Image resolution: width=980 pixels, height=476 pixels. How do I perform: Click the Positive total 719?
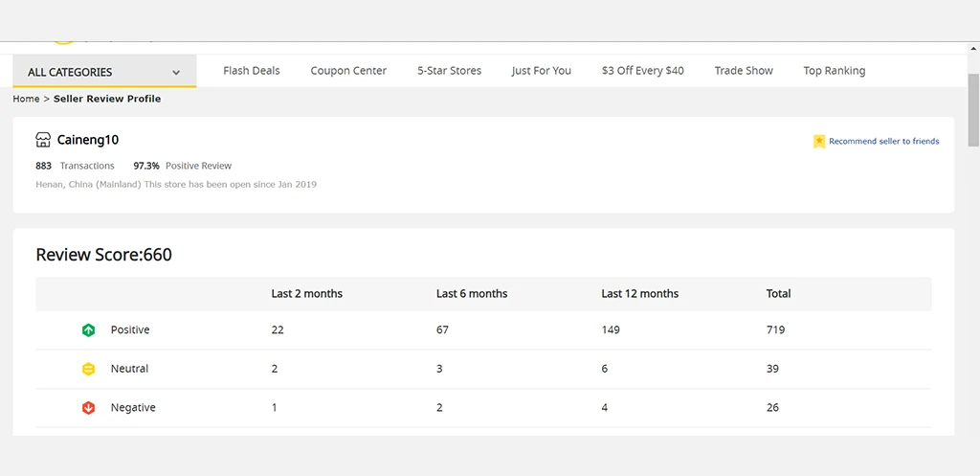point(775,329)
